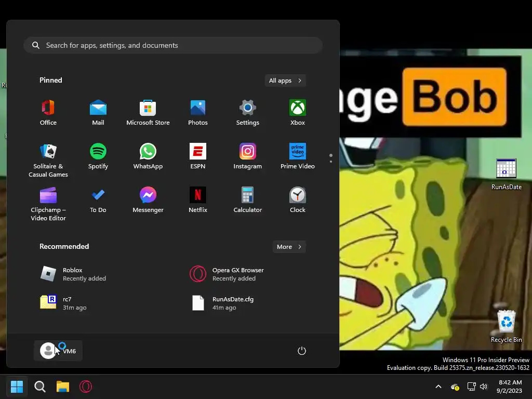
Task: Open the VM6 user account menu
Action: 58,351
